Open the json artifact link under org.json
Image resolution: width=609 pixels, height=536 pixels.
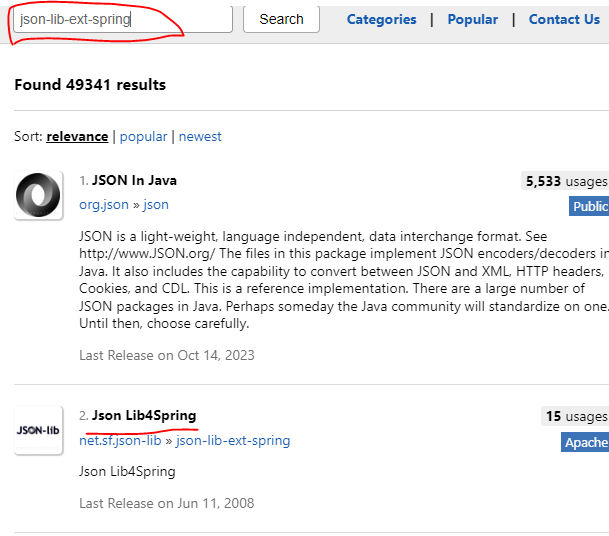156,205
